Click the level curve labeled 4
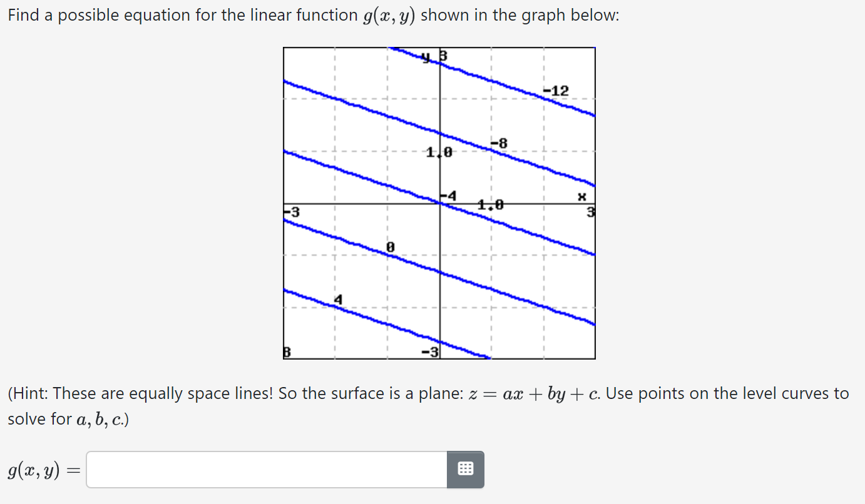865x504 pixels. [338, 300]
